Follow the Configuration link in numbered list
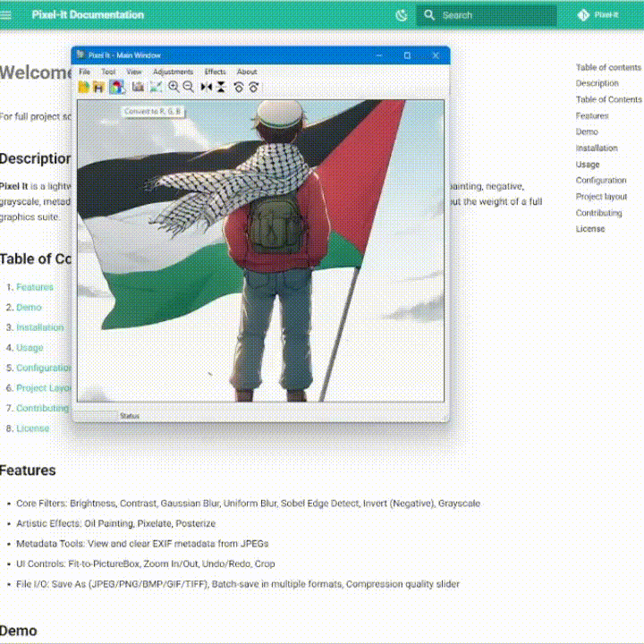 pos(44,368)
